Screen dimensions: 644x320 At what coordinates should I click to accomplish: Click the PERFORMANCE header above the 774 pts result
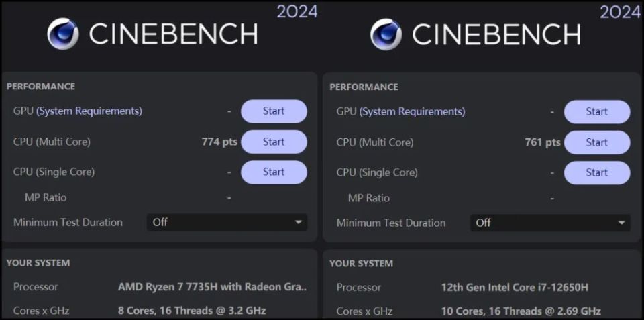(41, 87)
